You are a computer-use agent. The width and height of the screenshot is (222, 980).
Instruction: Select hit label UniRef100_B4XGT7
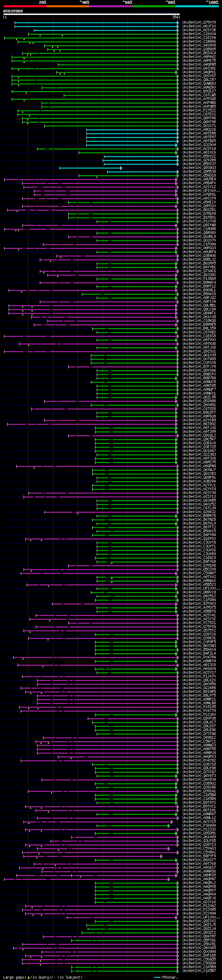click(199, 860)
